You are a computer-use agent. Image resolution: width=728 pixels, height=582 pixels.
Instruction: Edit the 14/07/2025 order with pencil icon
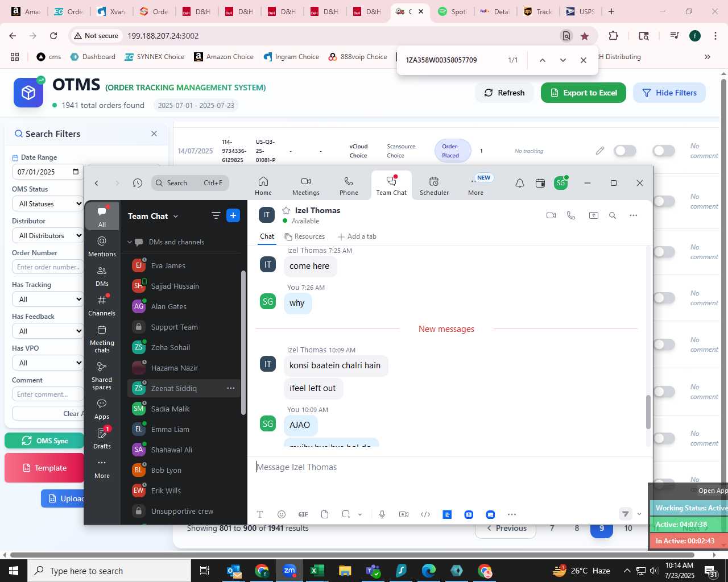pos(600,151)
